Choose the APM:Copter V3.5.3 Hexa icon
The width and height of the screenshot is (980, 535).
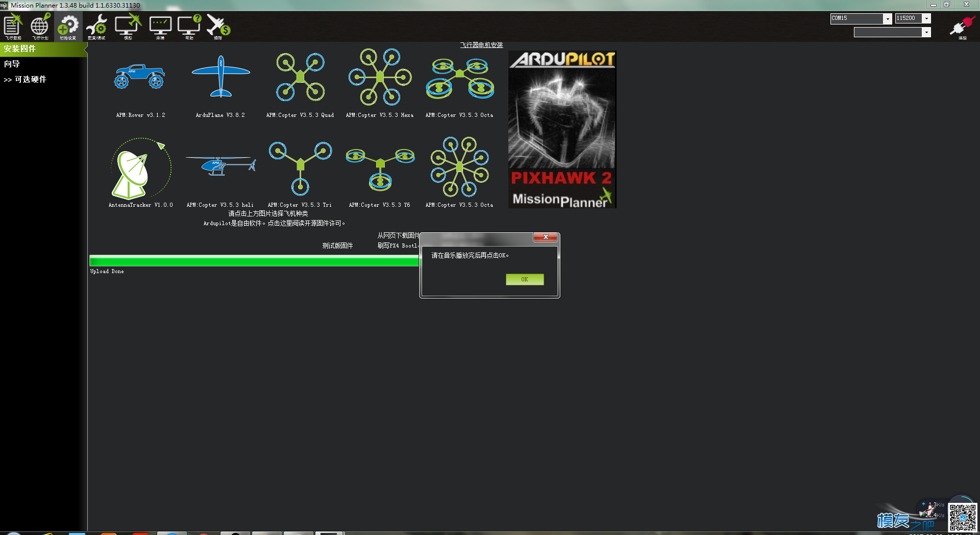(x=380, y=77)
